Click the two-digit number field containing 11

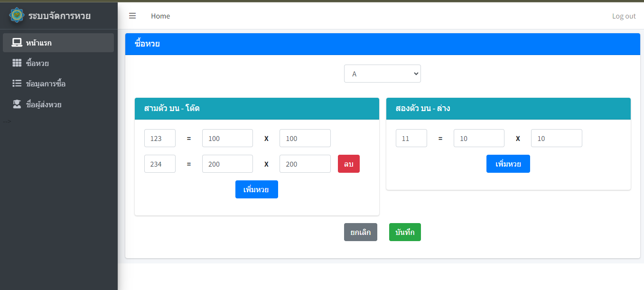pos(411,138)
